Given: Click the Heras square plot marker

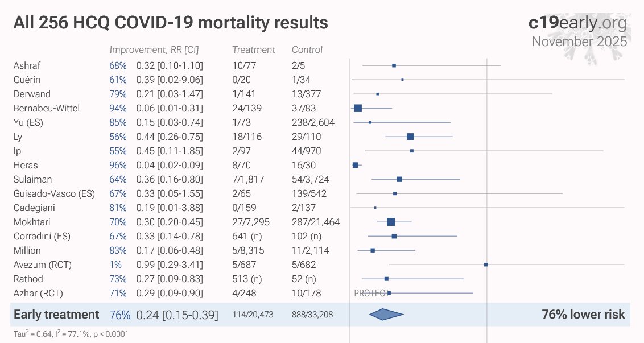Looking at the screenshot, I should coord(356,165).
